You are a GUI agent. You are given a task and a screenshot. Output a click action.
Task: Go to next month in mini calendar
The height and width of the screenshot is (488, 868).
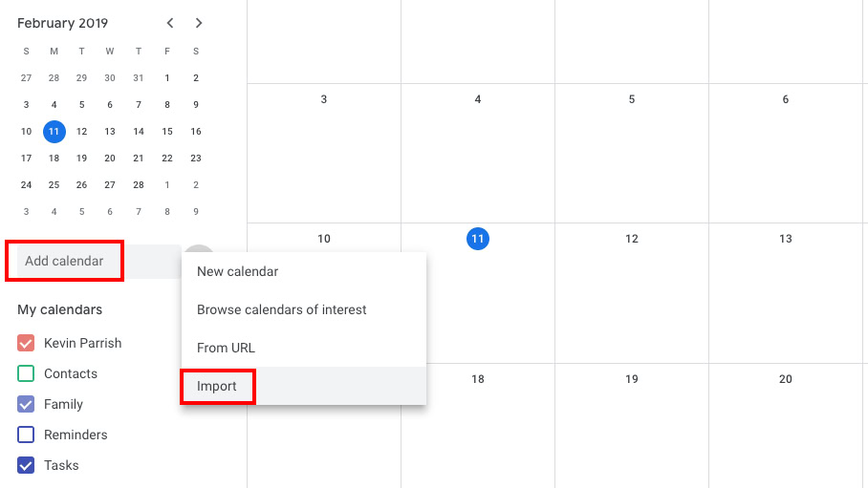198,23
